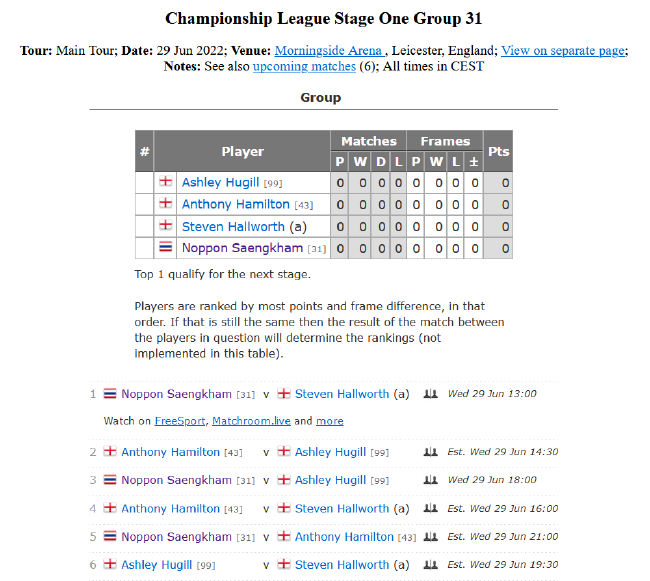
Task: Click head-to-head icon for match 1
Action: click(x=430, y=394)
